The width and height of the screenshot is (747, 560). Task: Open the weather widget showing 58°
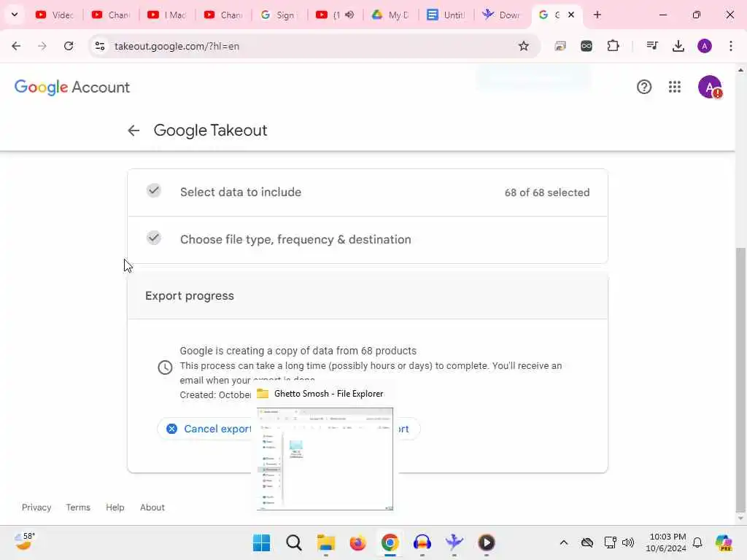[25, 542]
